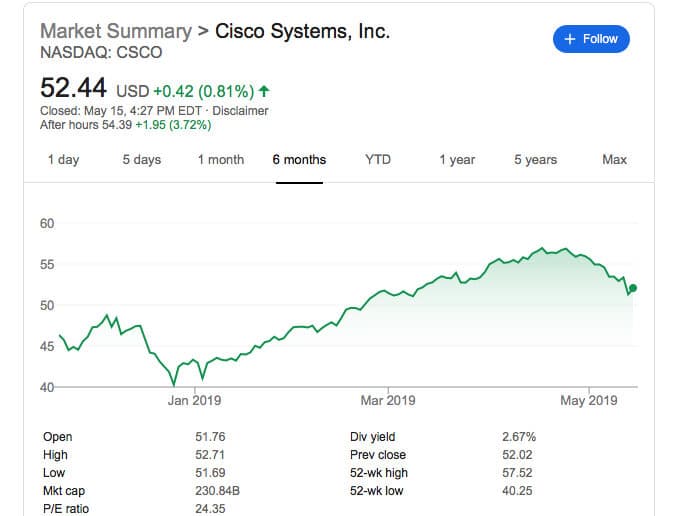Select the 6 months tab

[299, 160]
